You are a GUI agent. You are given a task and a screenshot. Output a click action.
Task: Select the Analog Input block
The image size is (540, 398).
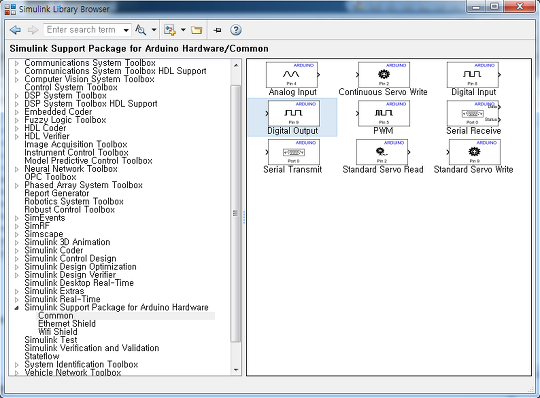point(292,79)
